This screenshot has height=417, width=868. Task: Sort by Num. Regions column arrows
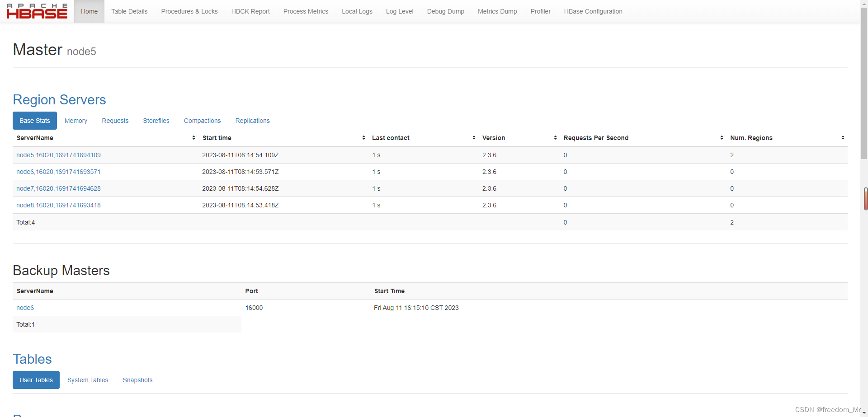click(x=843, y=138)
